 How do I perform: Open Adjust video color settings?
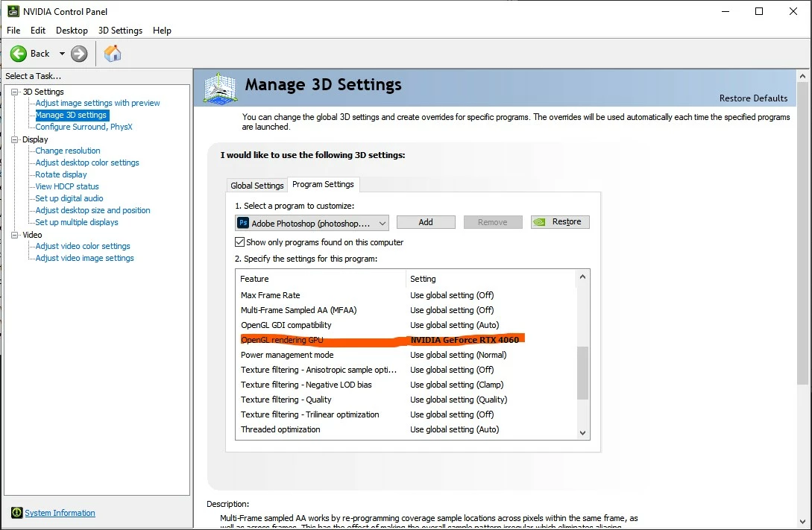click(x=83, y=246)
